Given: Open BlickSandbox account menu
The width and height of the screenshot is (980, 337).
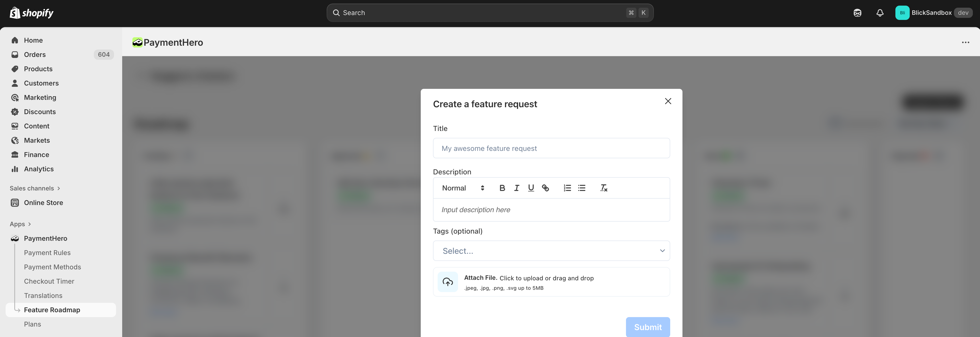Looking at the screenshot, I should (933, 13).
